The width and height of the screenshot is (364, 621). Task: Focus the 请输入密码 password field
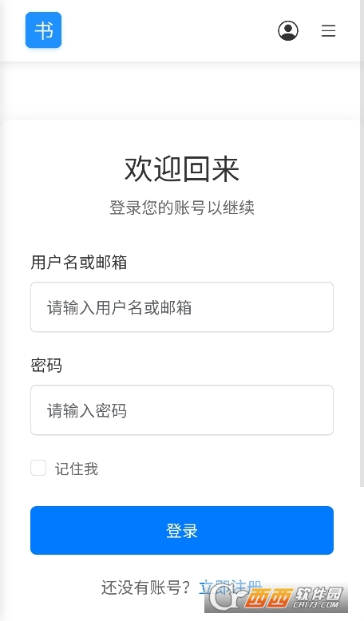pyautogui.click(x=182, y=410)
